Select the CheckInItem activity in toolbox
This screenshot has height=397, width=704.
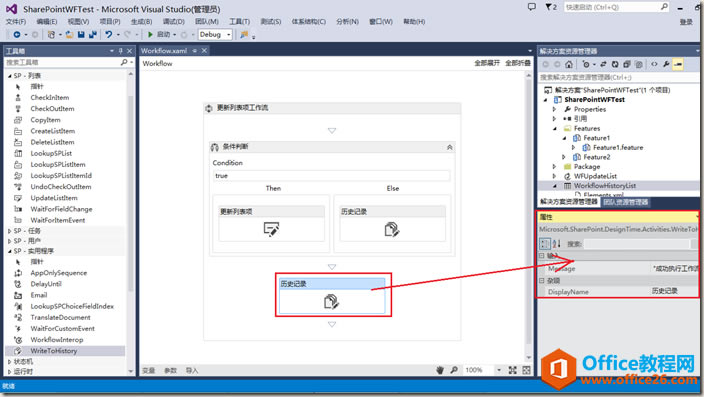49,97
